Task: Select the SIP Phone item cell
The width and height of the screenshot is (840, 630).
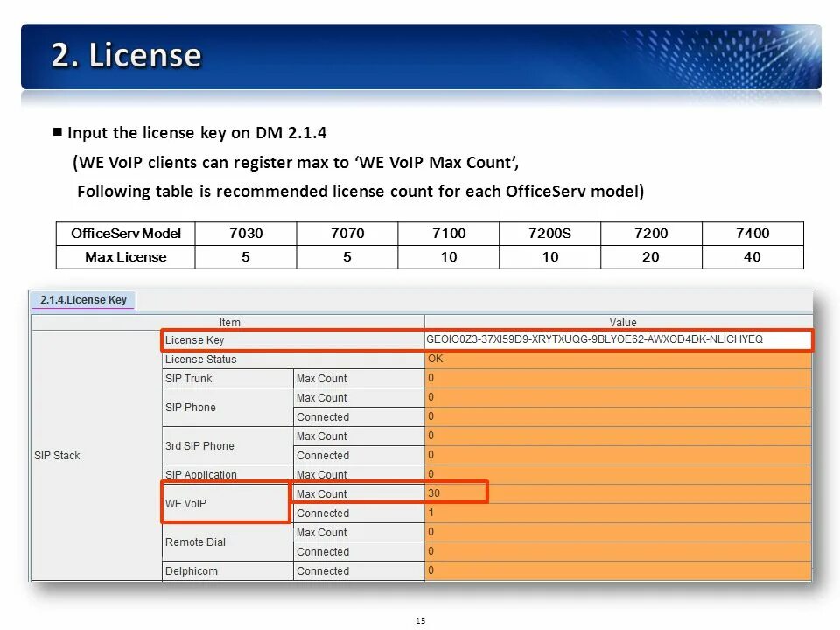Action: coord(227,407)
